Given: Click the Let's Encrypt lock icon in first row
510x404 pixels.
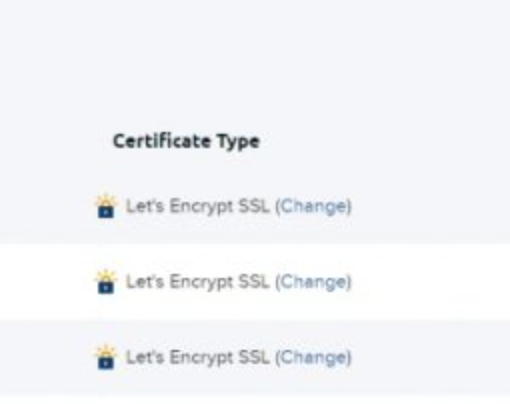Looking at the screenshot, I should coord(106,206).
